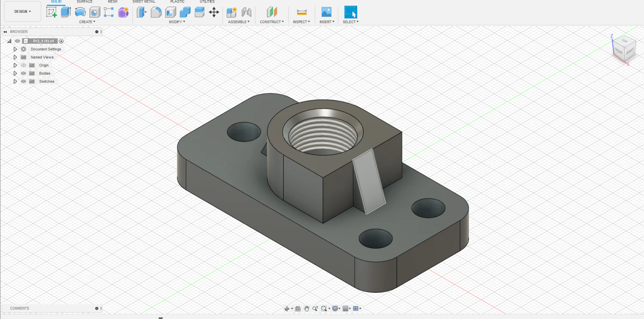Switch to the MESH tab
This screenshot has width=644, height=319.
click(x=112, y=2)
